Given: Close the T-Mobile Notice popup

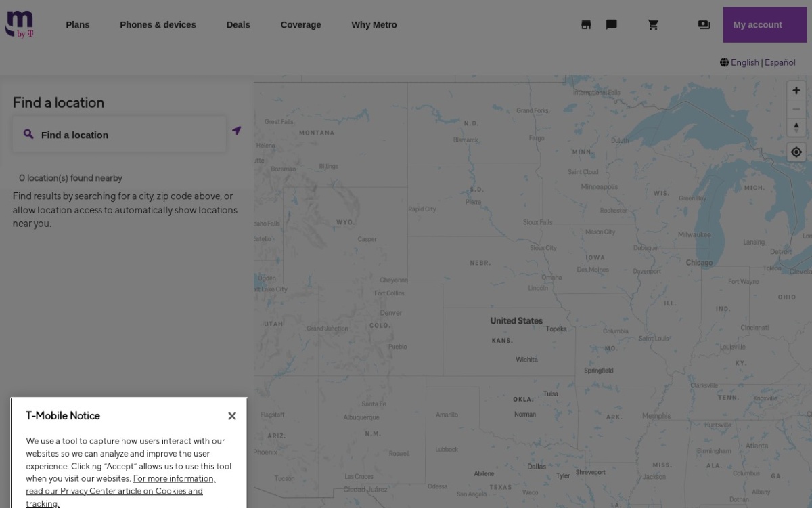Looking at the screenshot, I should 232,416.
